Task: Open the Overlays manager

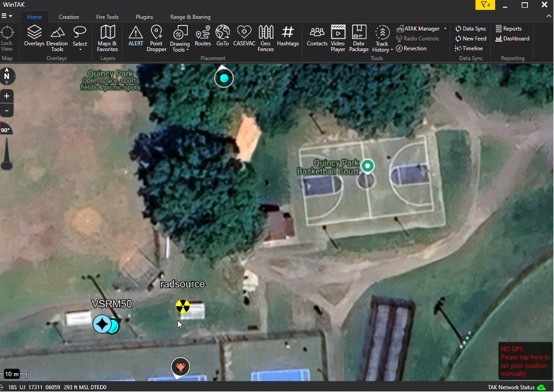Action: (x=34, y=36)
